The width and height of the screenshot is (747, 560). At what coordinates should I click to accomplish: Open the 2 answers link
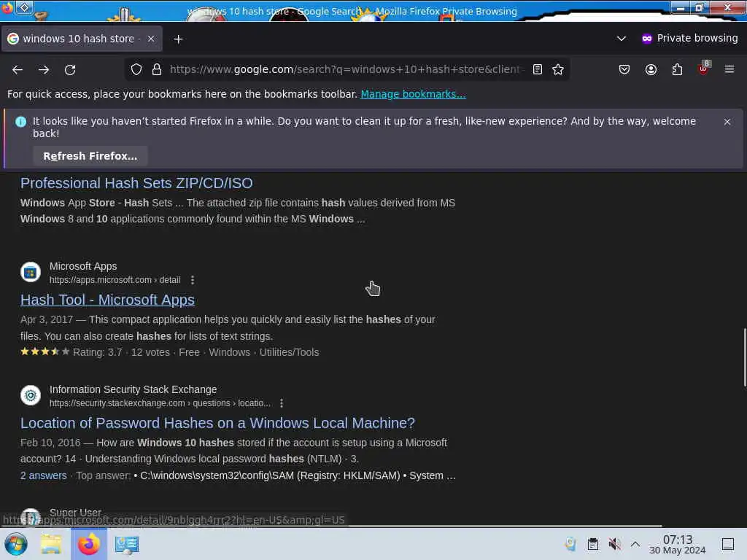pyautogui.click(x=43, y=475)
